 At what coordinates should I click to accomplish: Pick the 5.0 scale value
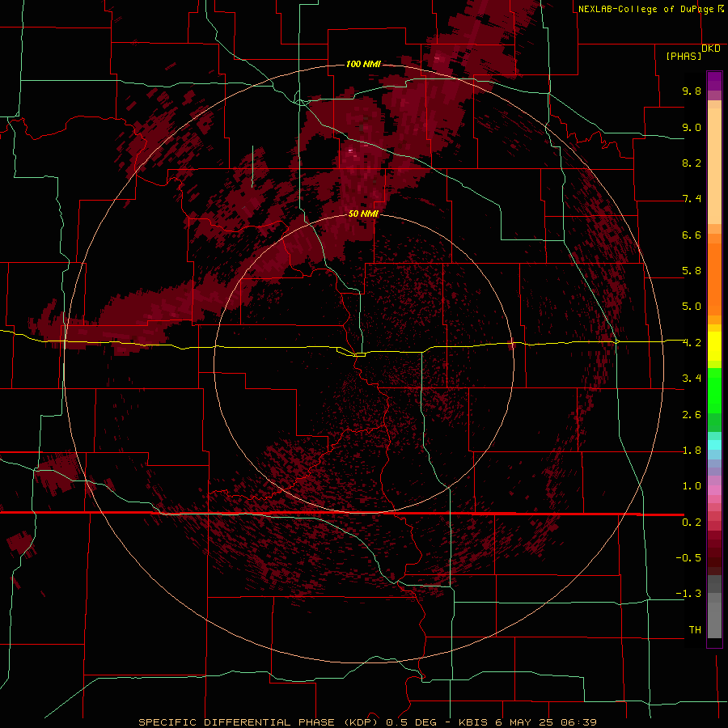[692, 307]
